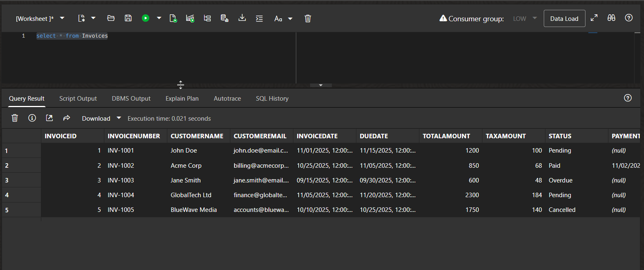The width and height of the screenshot is (644, 270).
Task: Select the Acme Corp customer cell
Action: coord(199,166)
